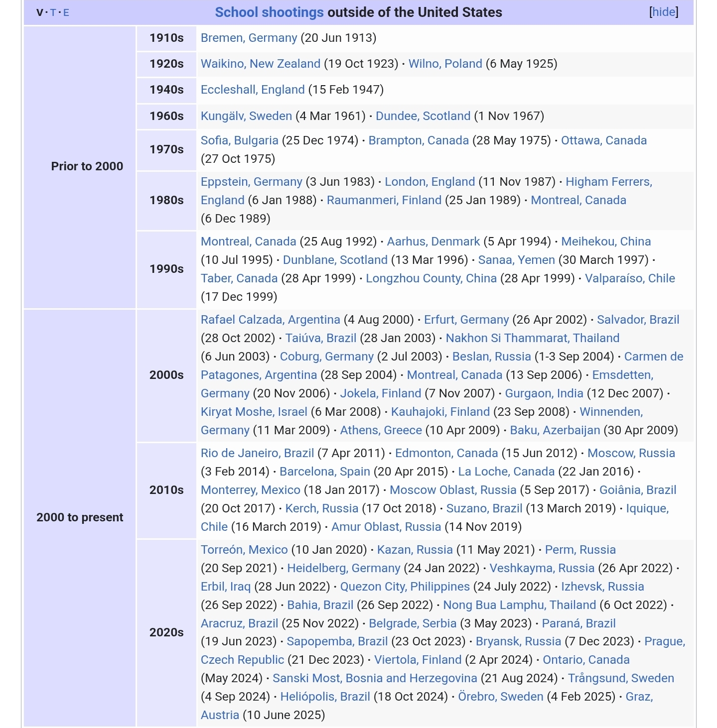Image resolution: width=717 pixels, height=728 pixels.
Task: Open Sofia, Bulgaria article
Action: (x=239, y=140)
